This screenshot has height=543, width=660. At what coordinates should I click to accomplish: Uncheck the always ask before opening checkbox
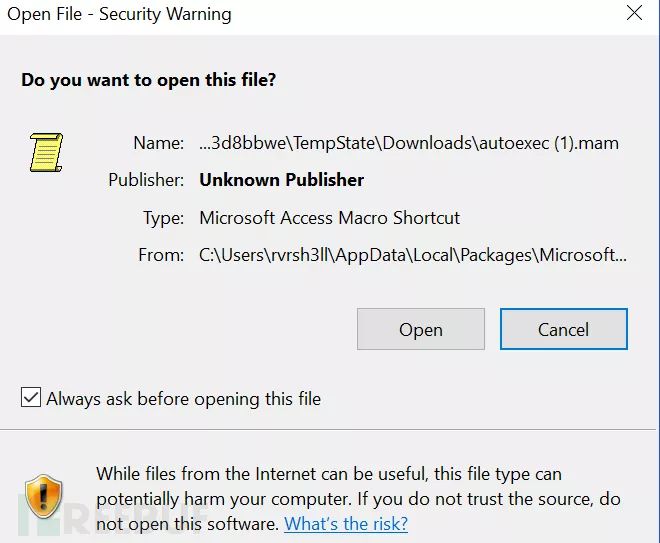click(x=31, y=398)
